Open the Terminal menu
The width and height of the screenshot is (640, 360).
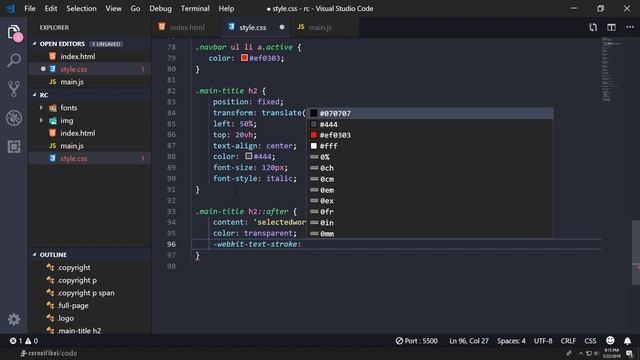tap(195, 8)
